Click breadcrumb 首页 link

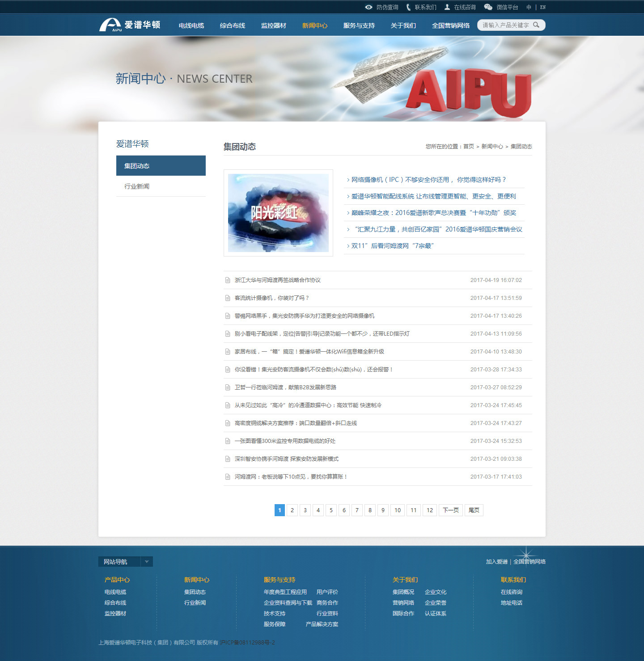pyautogui.click(x=469, y=147)
